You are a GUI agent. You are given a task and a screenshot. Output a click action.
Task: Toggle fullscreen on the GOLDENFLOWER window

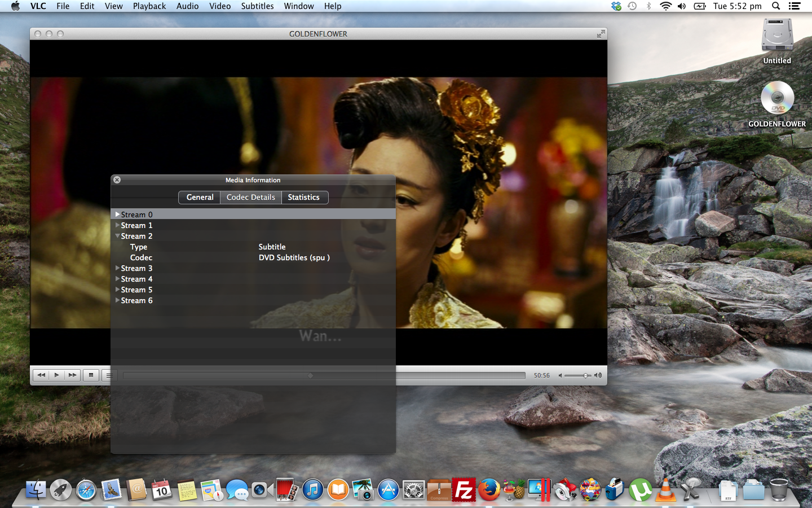pyautogui.click(x=601, y=34)
